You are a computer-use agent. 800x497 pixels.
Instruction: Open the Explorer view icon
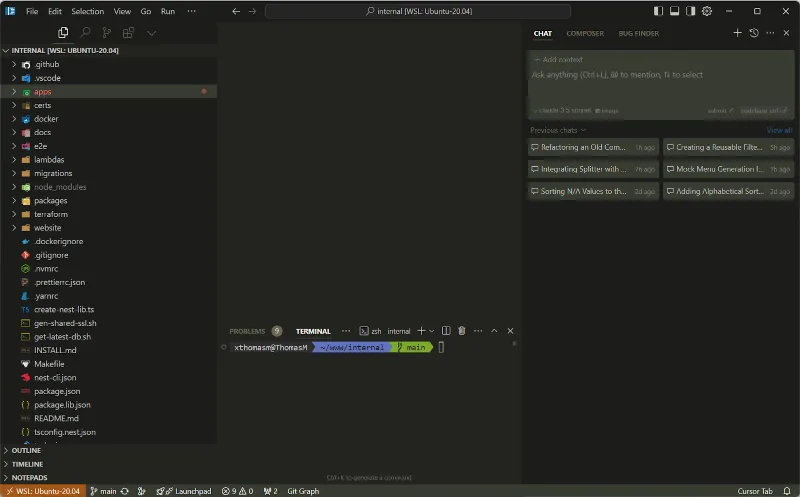[x=63, y=33]
